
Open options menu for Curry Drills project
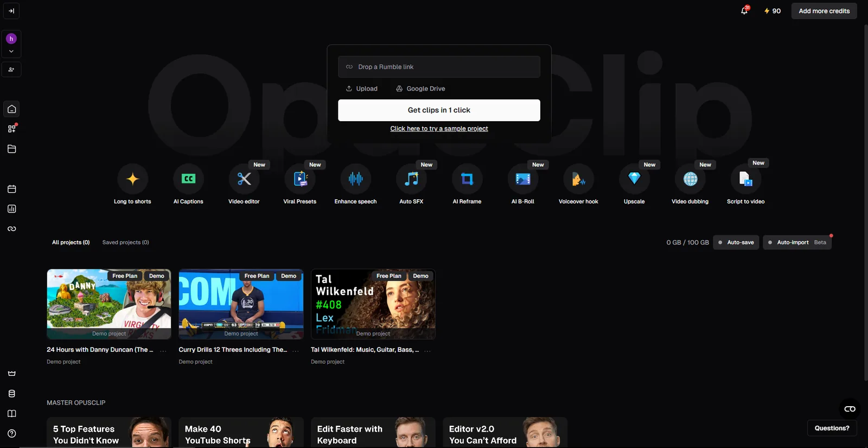(296, 351)
